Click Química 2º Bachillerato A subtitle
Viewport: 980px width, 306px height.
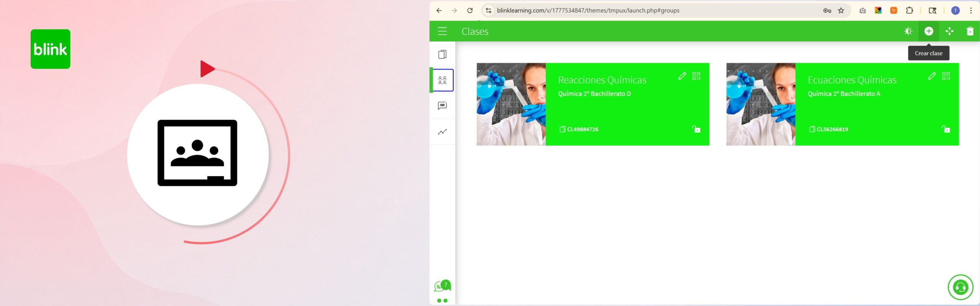844,94
